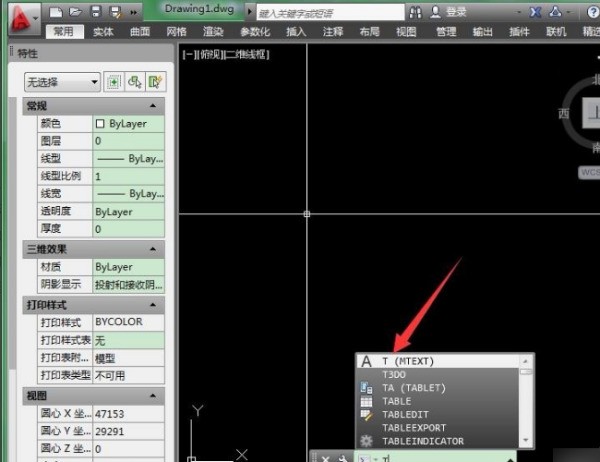
Task: Choose TA (TABLET) from the suggestions
Action: (x=438, y=388)
